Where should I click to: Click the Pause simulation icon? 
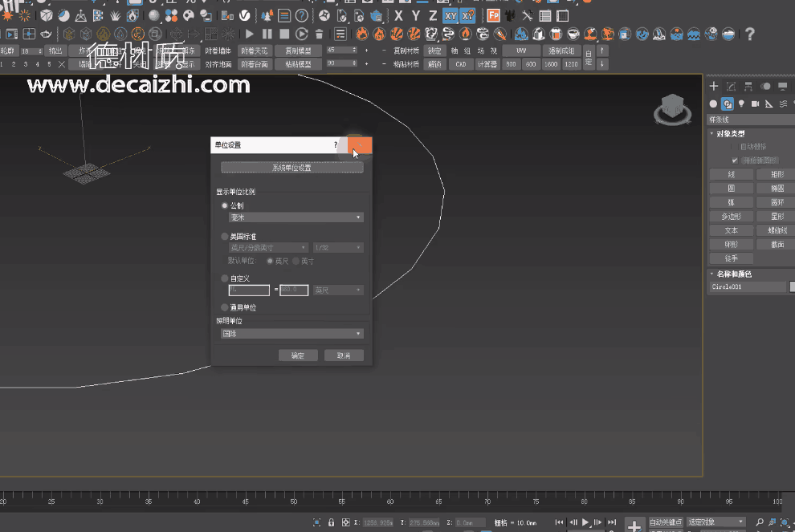tap(267, 34)
